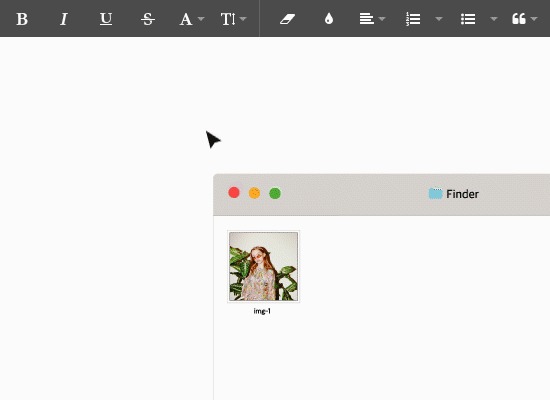Expand the ordered list dropdown arrow

(438, 19)
